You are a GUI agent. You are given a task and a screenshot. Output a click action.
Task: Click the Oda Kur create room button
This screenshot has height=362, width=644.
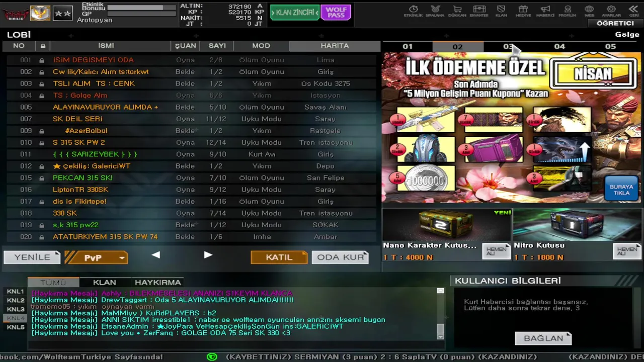pyautogui.click(x=340, y=257)
